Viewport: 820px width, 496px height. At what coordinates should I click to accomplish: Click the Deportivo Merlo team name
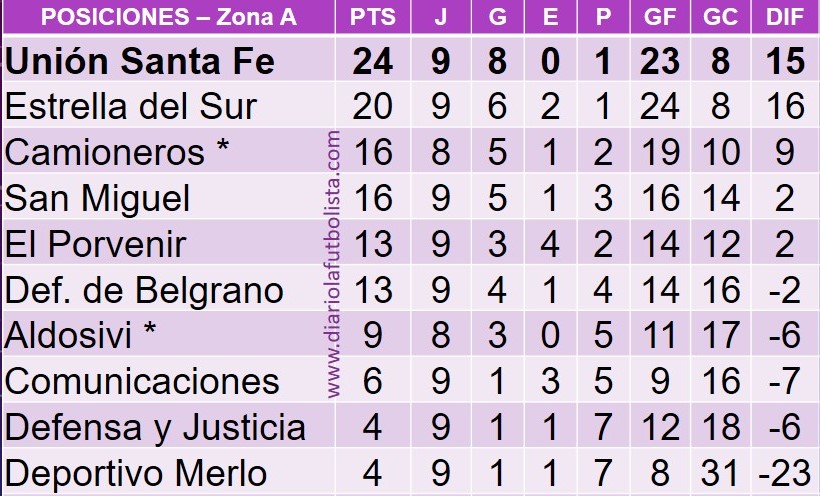135,473
